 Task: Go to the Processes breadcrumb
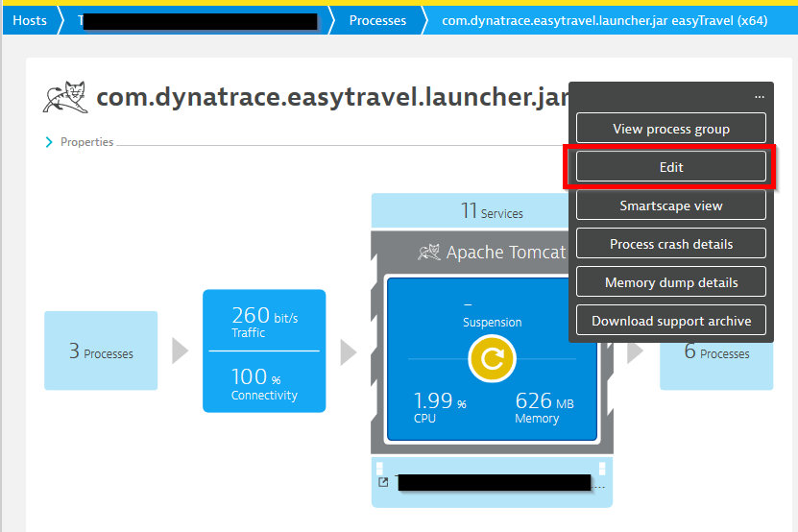(x=377, y=20)
